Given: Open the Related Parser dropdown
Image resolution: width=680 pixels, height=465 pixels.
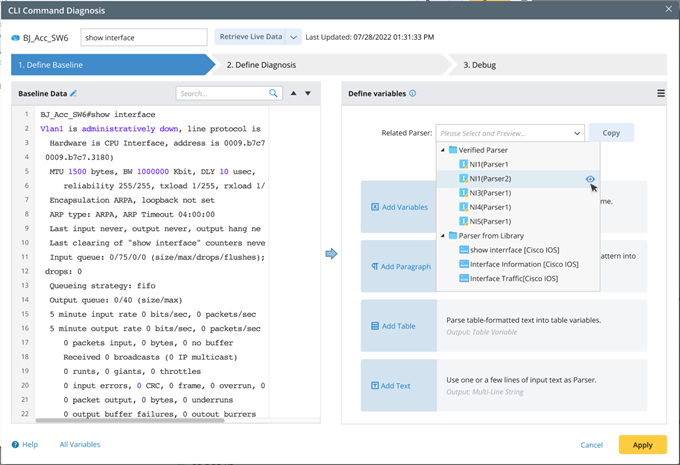Looking at the screenshot, I should (510, 133).
